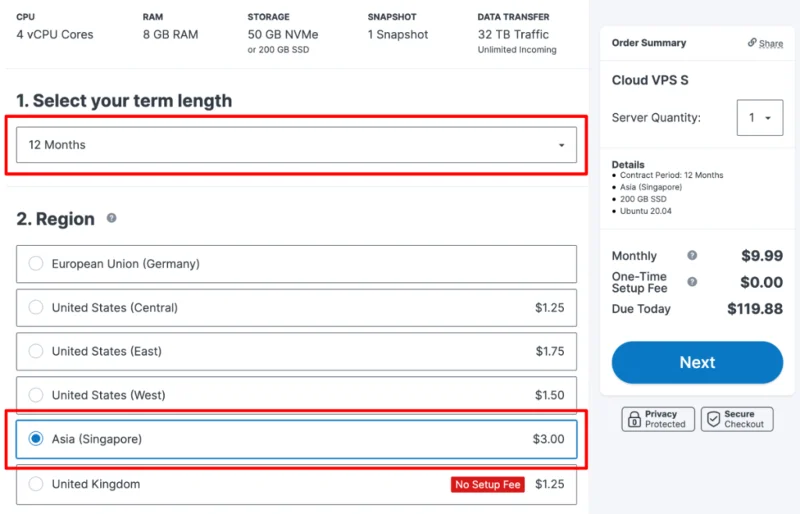Click the Secure Checkout shield badge
The image size is (800, 514).
point(737,419)
